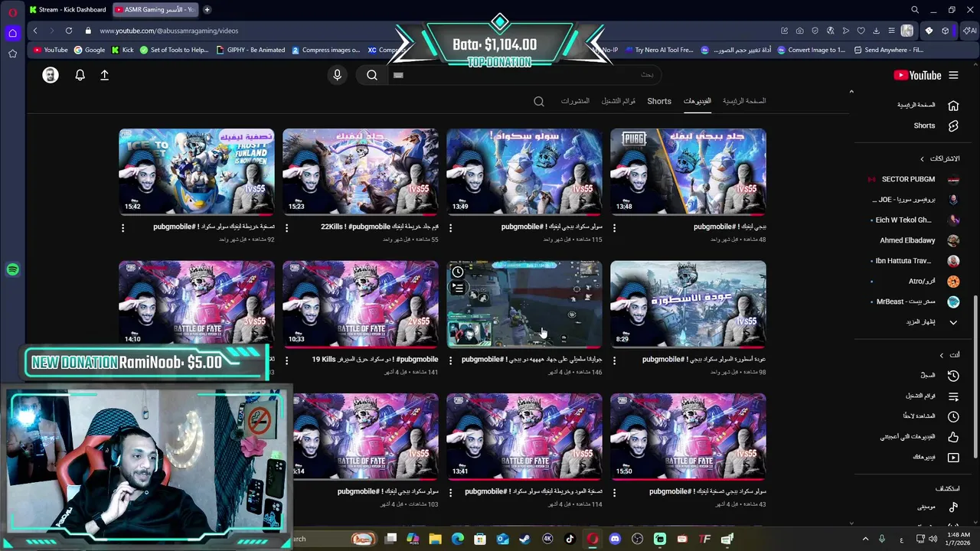
Task: Switch to Stream - Kick Dashboard browser tab
Action: tap(69, 10)
